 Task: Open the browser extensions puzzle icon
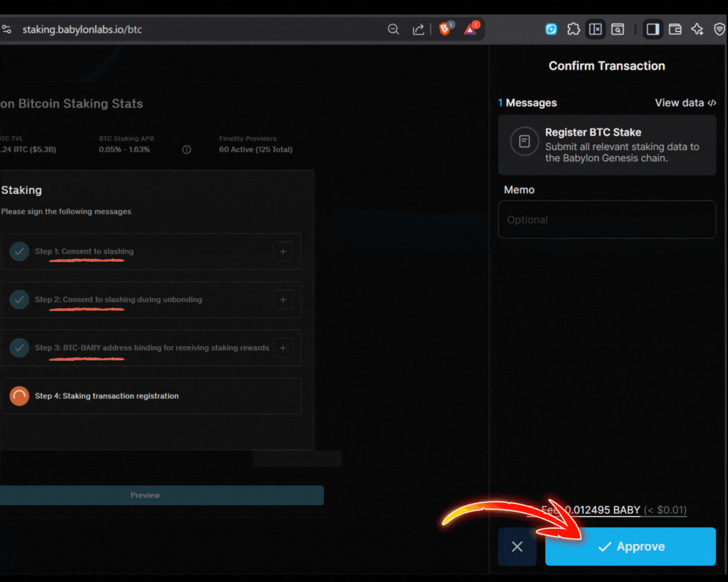[573, 29]
